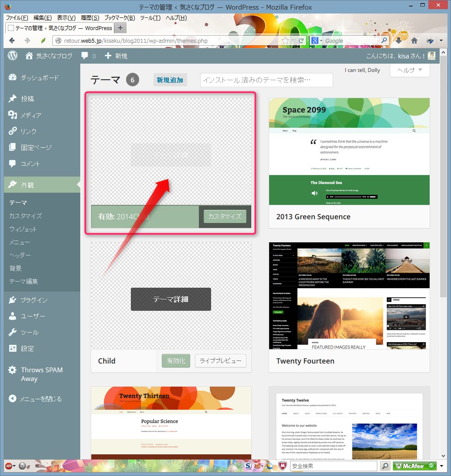The height and width of the screenshot is (476, 451).
Task: Select Twenty Fourteen theme thumbnail
Action: pos(349,296)
